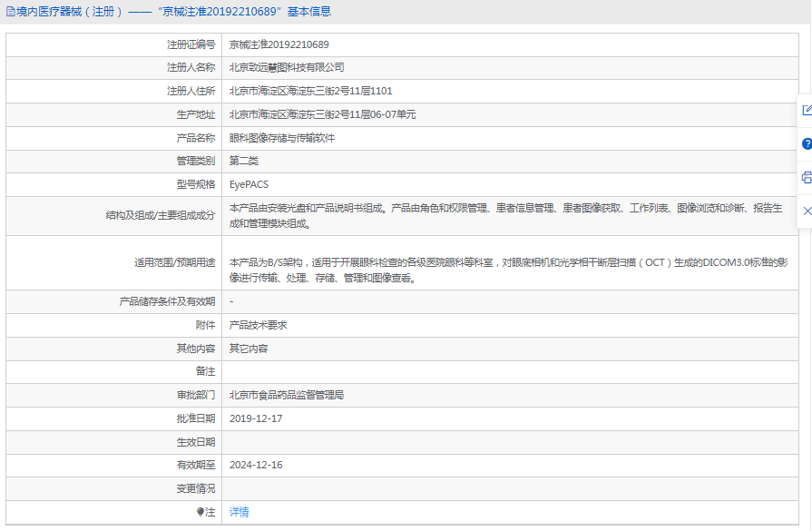The height and width of the screenshot is (531, 812).
Task: Click registration number 京械注准20192210689 value
Action: coord(279,44)
